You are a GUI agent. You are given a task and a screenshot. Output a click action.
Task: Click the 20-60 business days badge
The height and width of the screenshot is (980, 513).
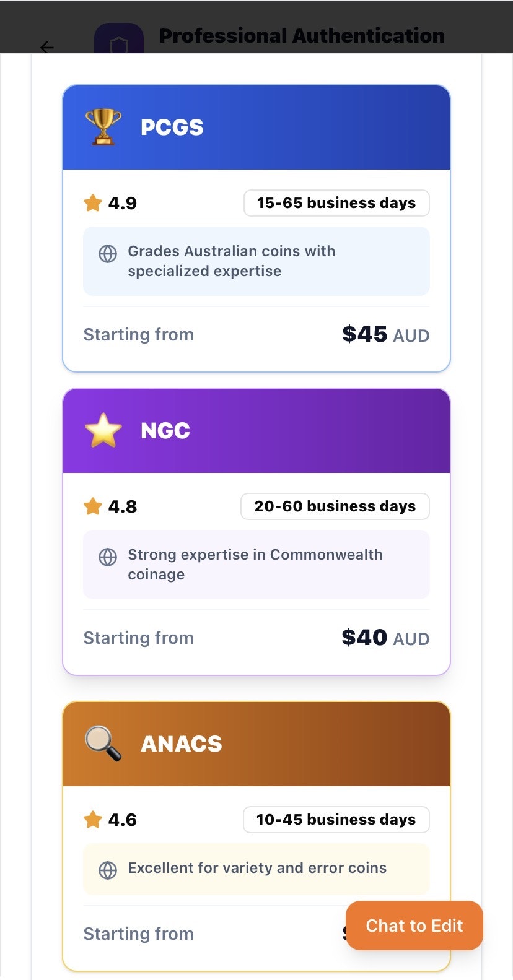tap(335, 506)
